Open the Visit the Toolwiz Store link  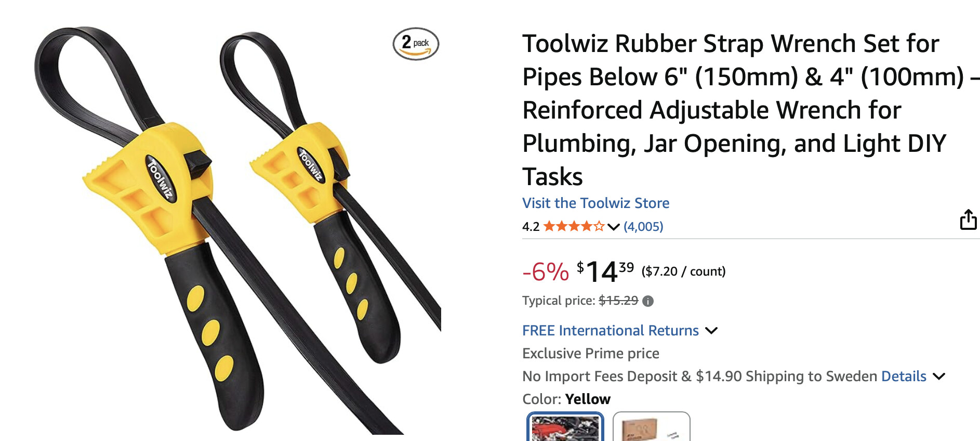point(595,203)
